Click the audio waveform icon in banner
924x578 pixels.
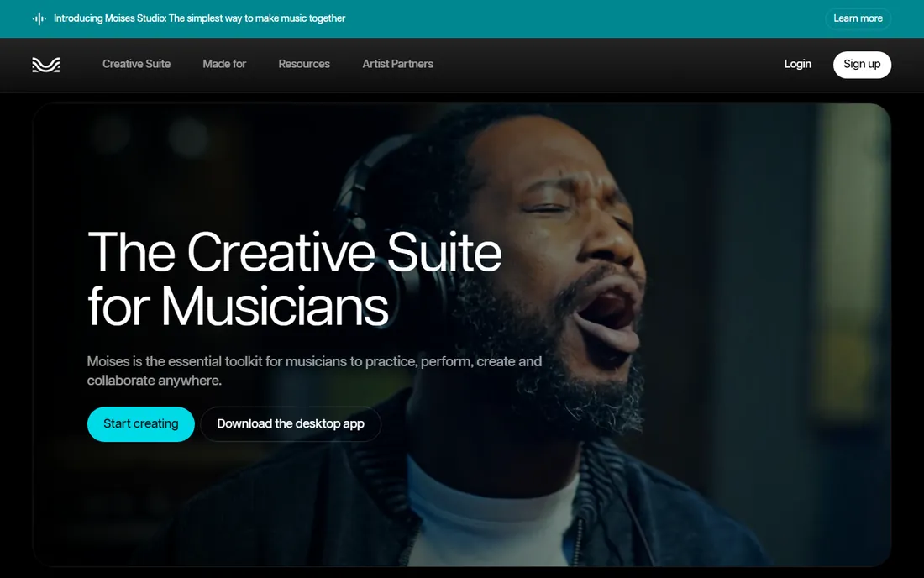click(x=39, y=18)
